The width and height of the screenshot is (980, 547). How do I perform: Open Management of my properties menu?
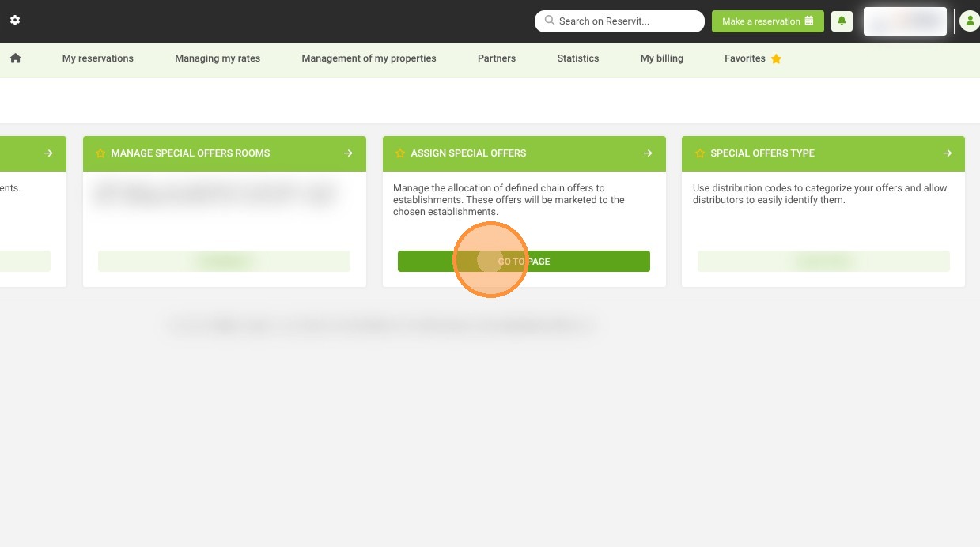[x=369, y=58]
